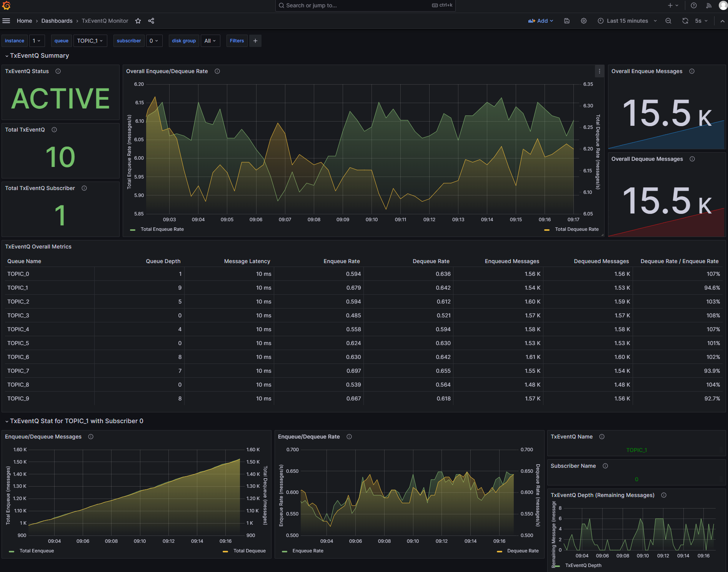
Task: Click the Filters button
Action: pos(237,40)
